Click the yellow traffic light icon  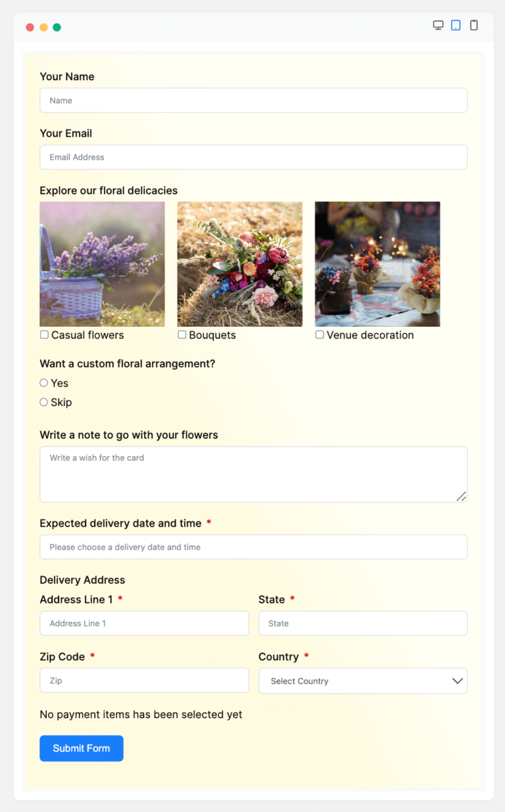pos(43,28)
